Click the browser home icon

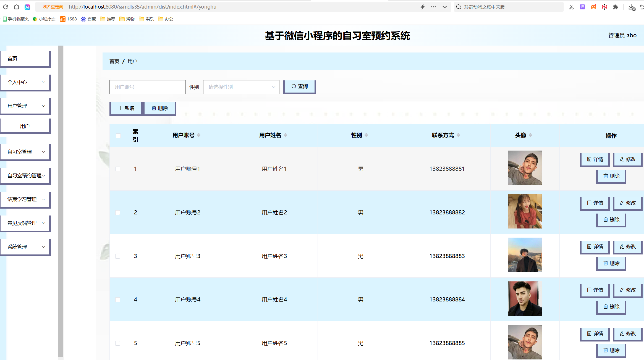tap(16, 7)
